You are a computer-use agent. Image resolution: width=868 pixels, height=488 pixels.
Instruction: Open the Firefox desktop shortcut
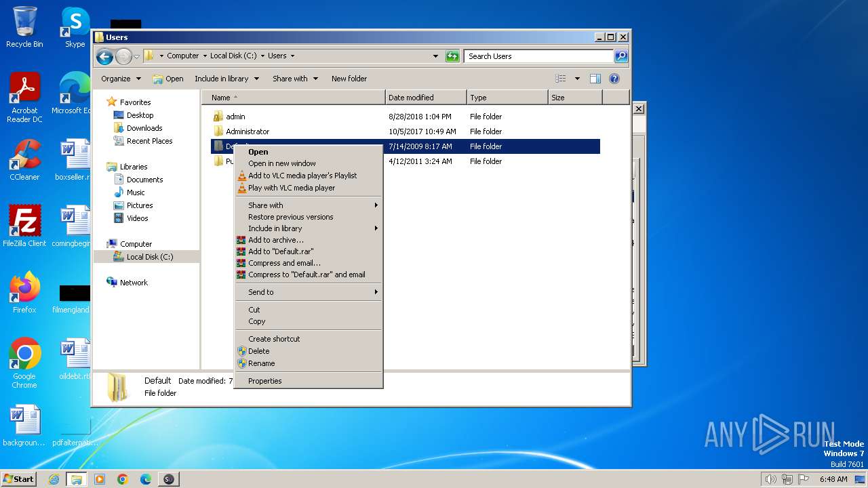[24, 292]
